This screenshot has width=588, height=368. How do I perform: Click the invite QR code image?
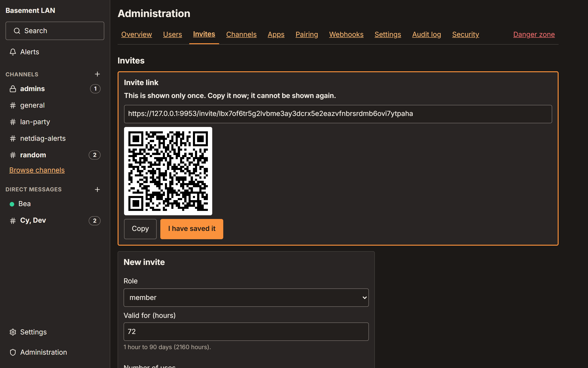(168, 171)
